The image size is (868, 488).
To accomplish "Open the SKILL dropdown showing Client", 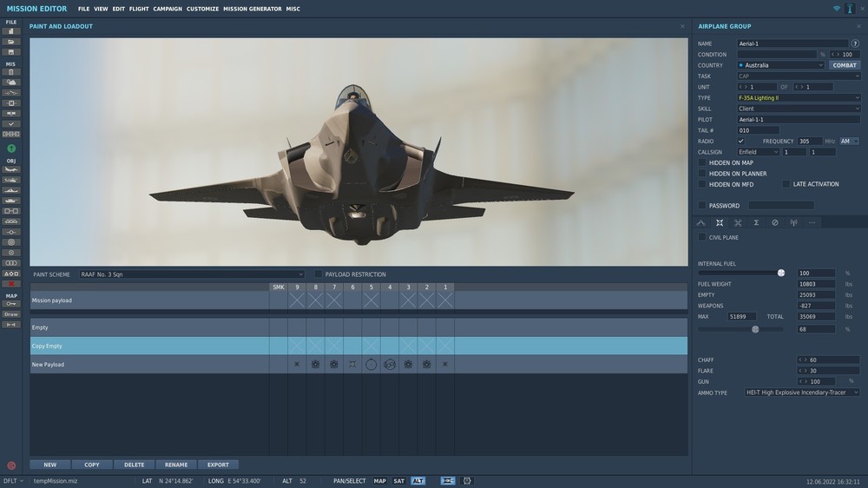I will [x=799, y=109].
